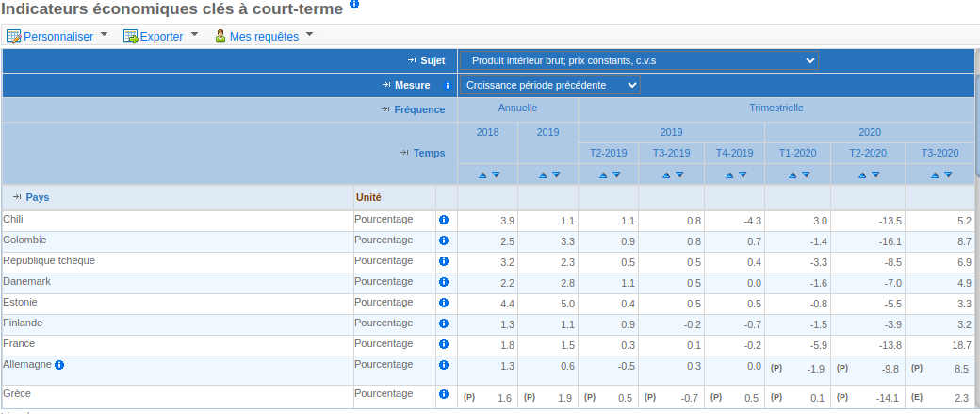Sort T1-2020 column descending
This screenshot has width=980, height=414.
click(x=804, y=174)
